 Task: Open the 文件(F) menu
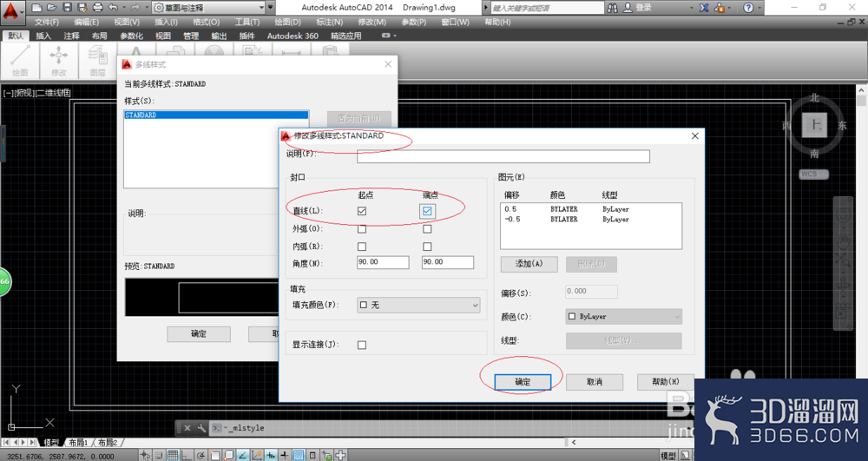pos(47,22)
